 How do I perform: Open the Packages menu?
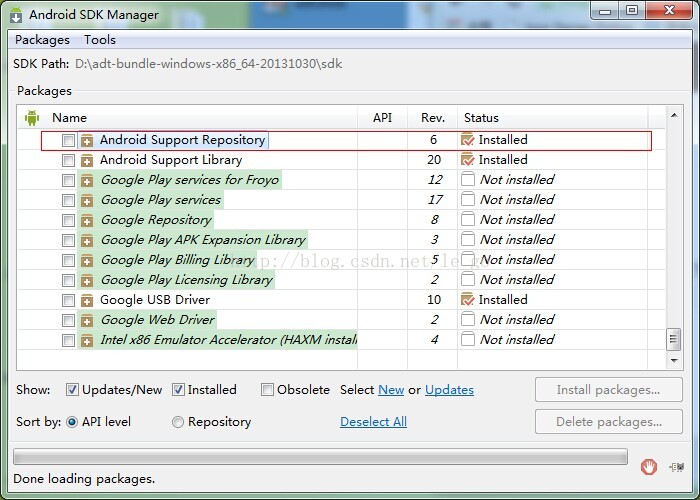point(42,40)
